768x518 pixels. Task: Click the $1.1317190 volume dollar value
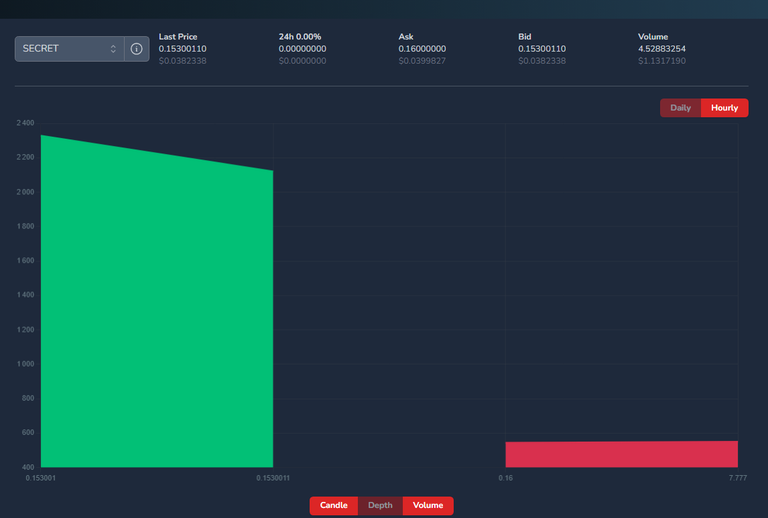pos(662,61)
